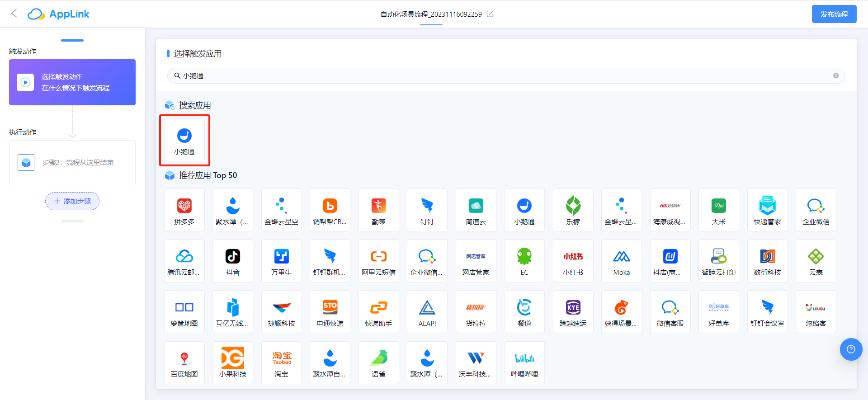Click the AppLink logo
Image resolution: width=868 pixels, height=400 pixels.
click(x=59, y=14)
